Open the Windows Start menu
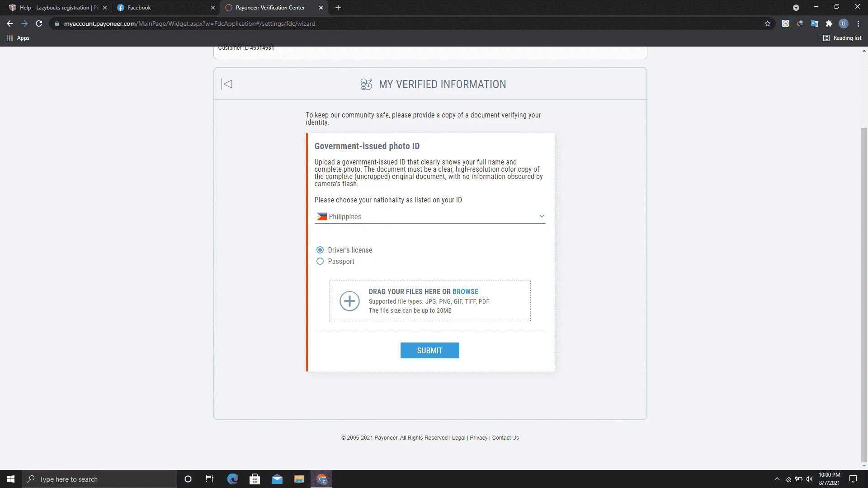 [11, 479]
